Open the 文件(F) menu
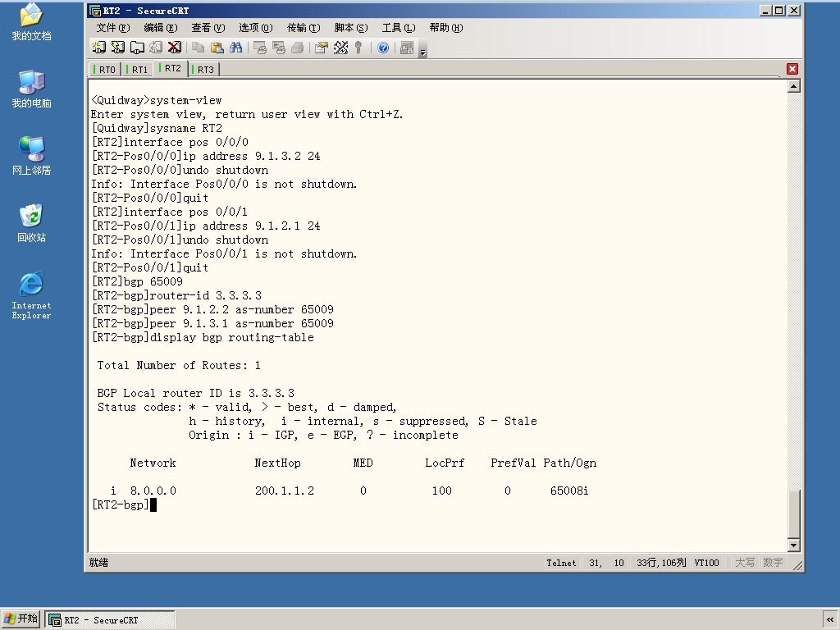 coord(113,28)
